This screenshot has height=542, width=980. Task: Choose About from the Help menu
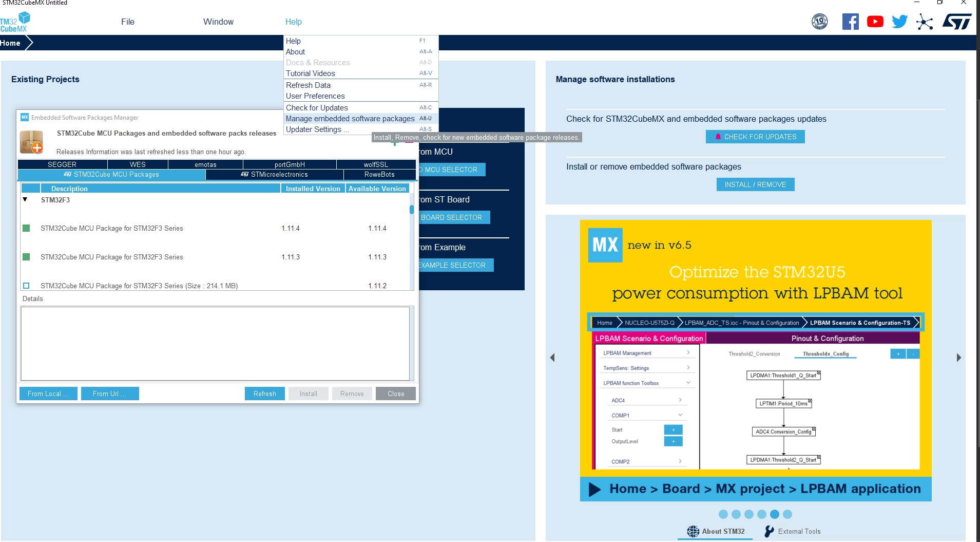[361, 52]
